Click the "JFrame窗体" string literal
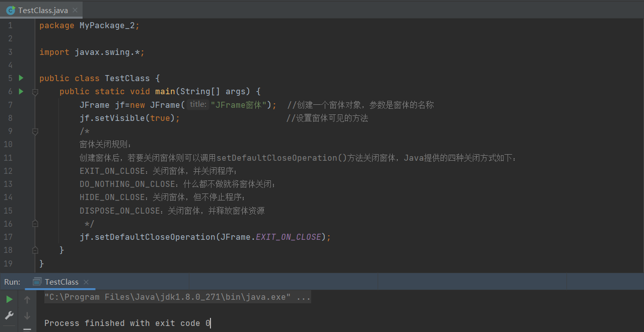Viewport: 644px width, 332px height. click(x=239, y=105)
